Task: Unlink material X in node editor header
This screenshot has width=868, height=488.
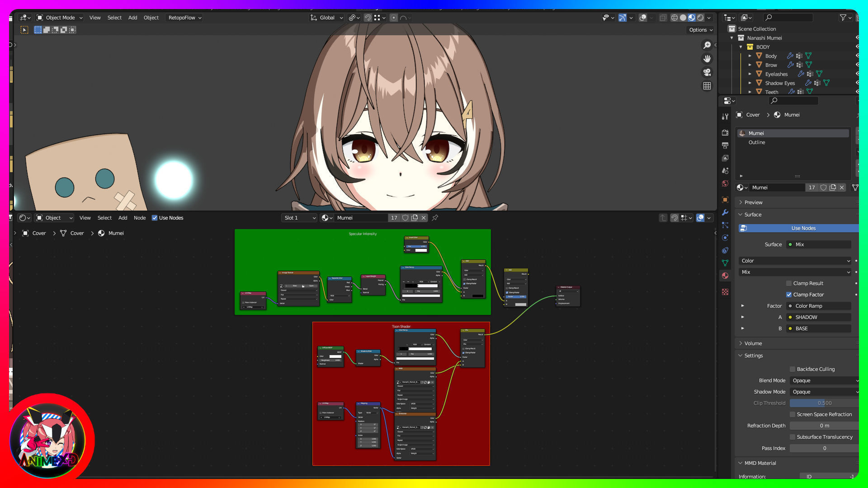Action: click(424, 218)
